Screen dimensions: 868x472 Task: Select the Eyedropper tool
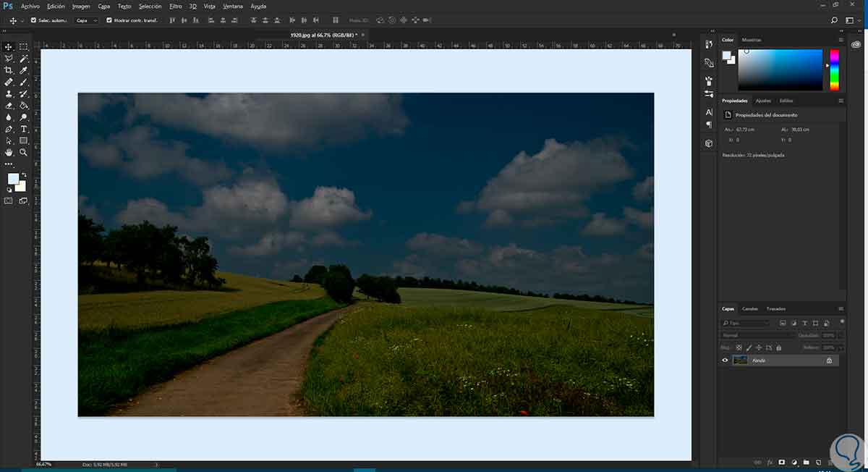[24, 70]
